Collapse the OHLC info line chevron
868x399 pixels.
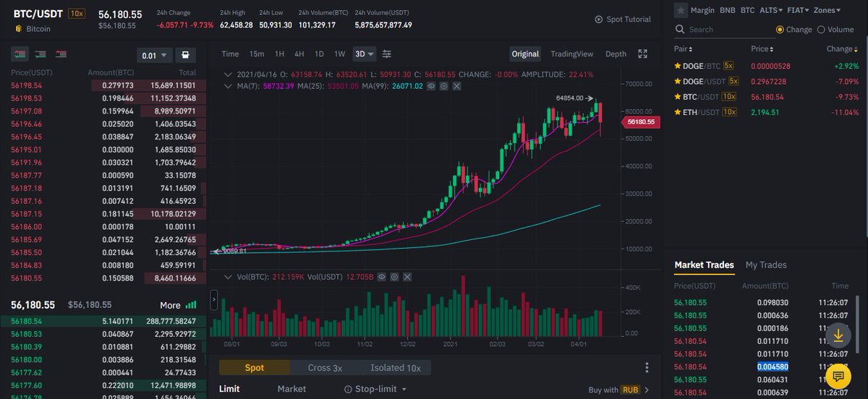[229, 74]
